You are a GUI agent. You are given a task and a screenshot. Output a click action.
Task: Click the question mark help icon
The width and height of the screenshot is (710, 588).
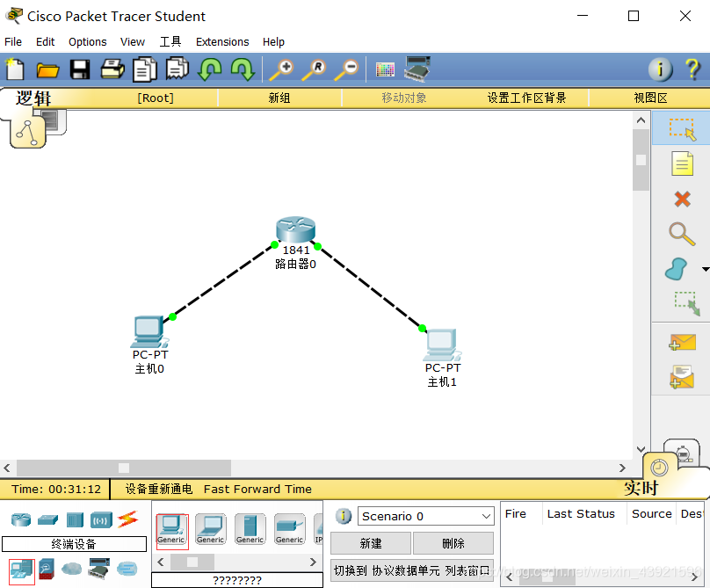pos(692,69)
